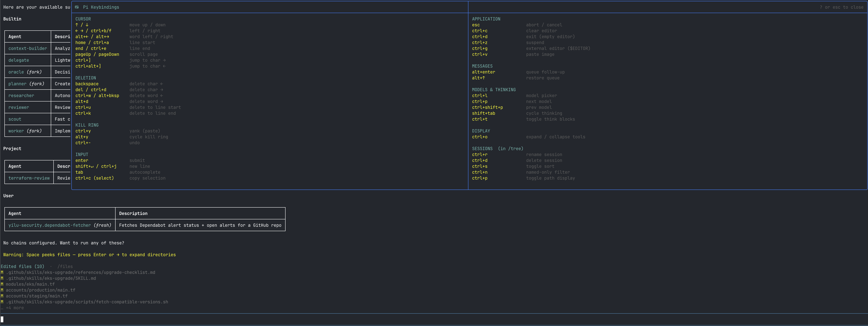Select the researcher agent name

pyautogui.click(x=21, y=96)
